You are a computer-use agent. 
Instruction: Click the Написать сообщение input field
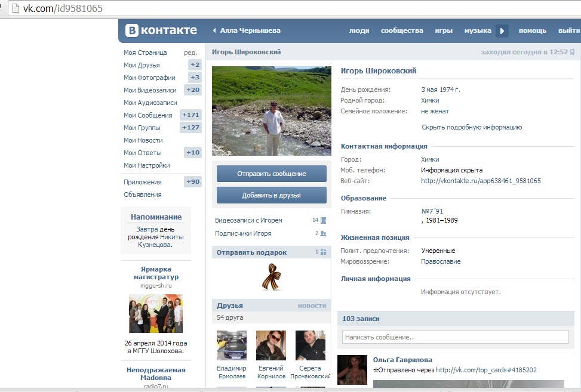(x=456, y=337)
